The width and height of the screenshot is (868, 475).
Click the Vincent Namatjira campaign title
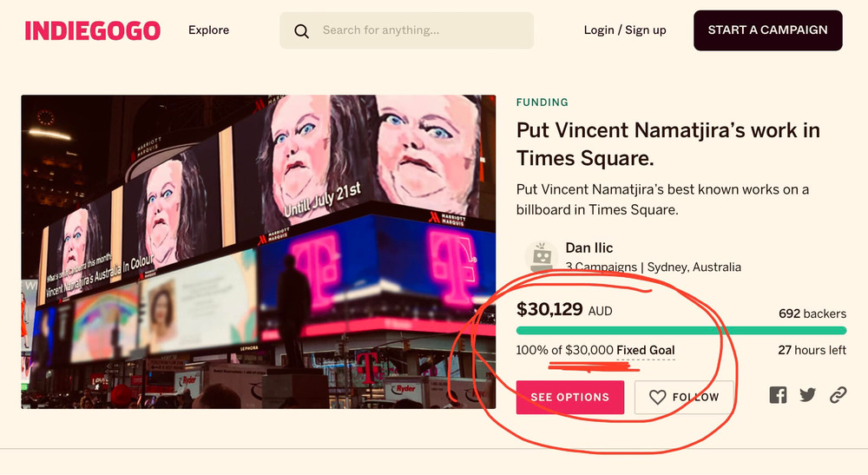tap(668, 144)
